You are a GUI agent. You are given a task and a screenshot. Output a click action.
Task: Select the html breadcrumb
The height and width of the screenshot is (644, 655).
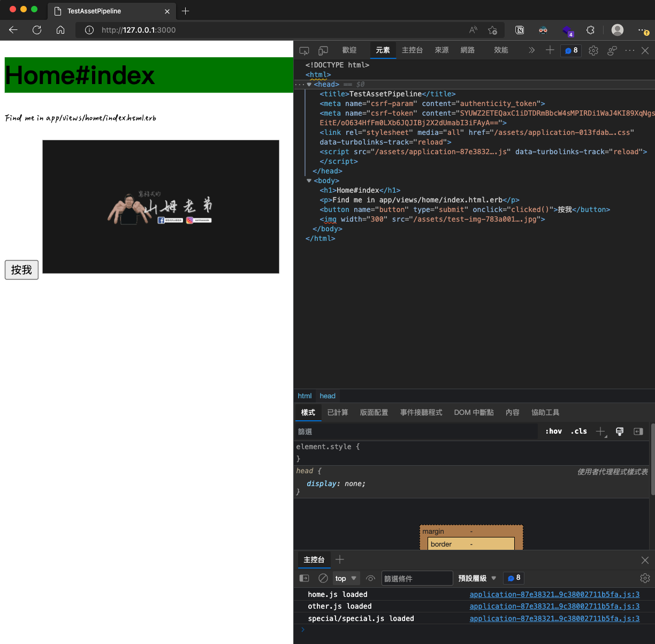click(304, 396)
